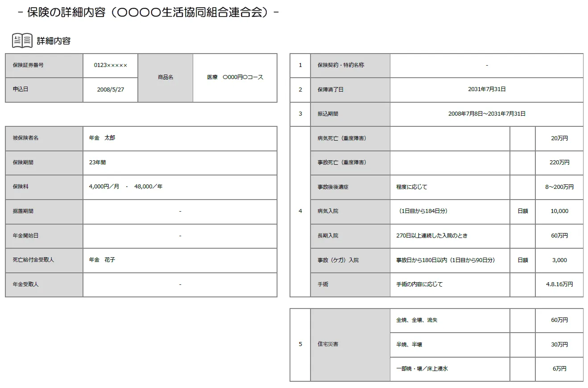
Task: Click the 保険契約・特約名称 label
Action: tap(341, 65)
